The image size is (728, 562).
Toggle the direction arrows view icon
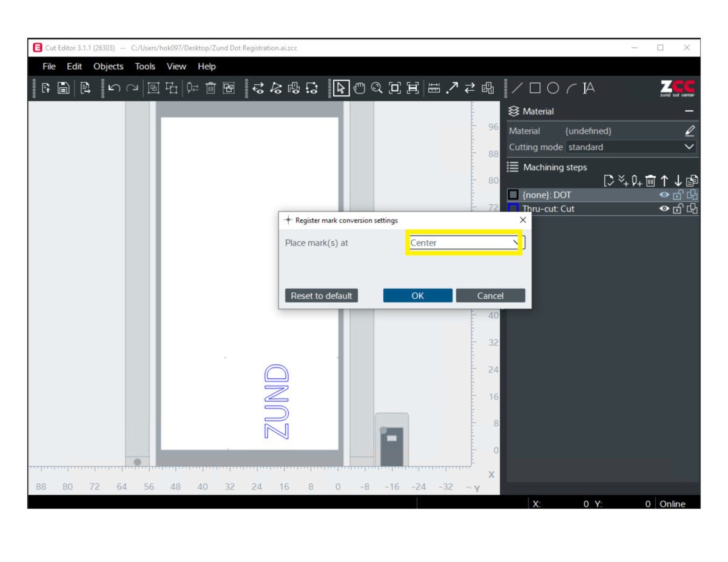[x=258, y=89]
